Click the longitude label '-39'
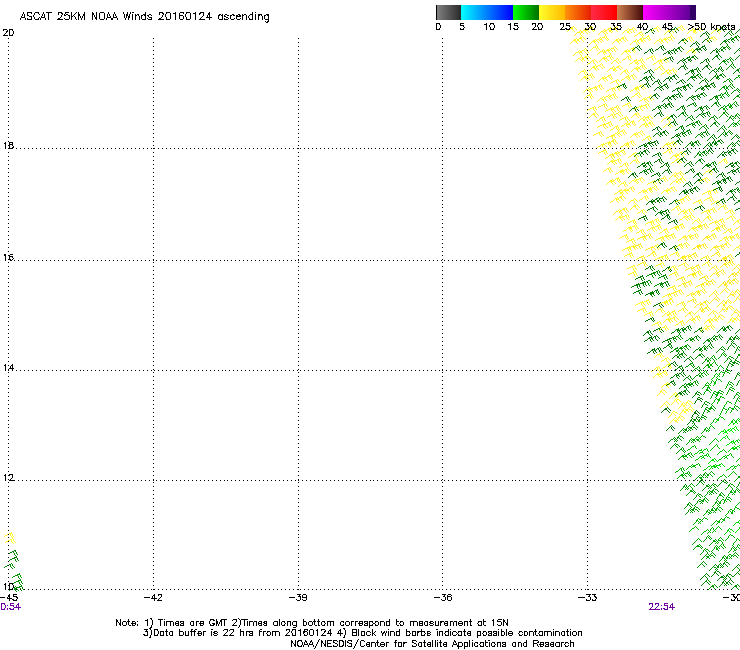 [298, 598]
